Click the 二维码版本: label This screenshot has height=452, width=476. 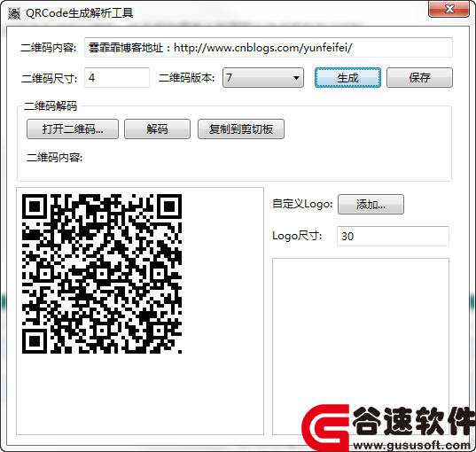[187, 78]
